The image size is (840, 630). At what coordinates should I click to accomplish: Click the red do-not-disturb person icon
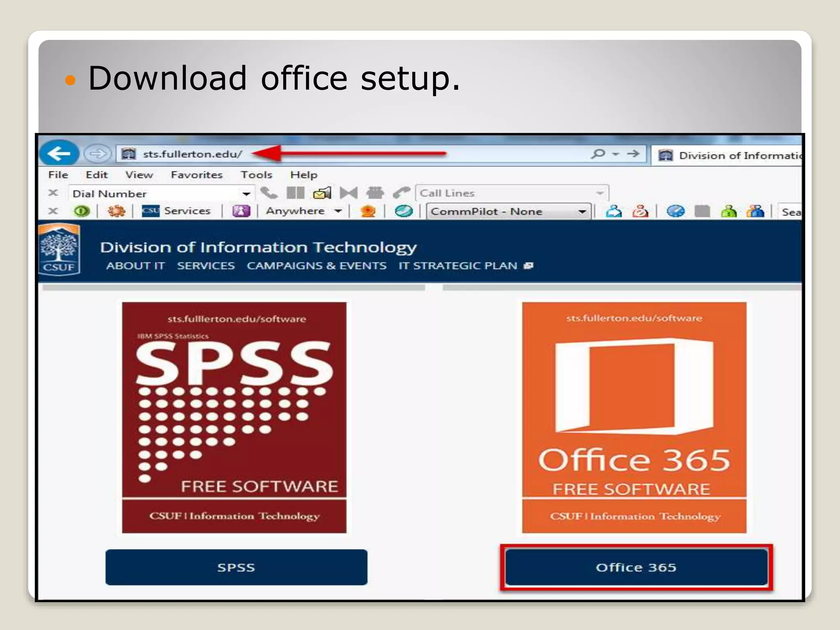(x=640, y=211)
